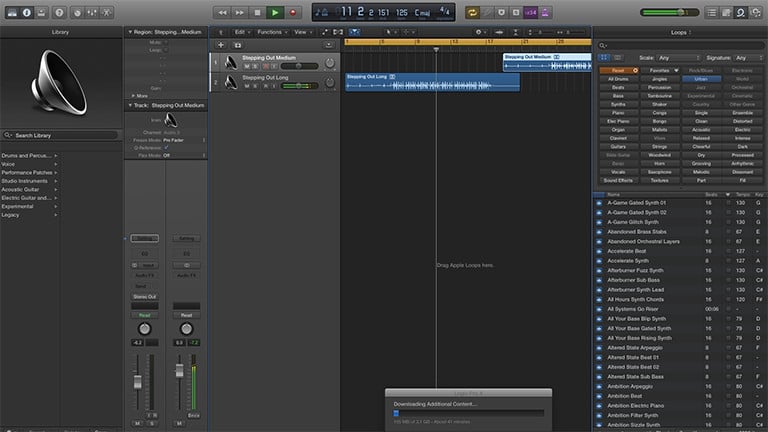Click the LCD display mode icon

pos(321,13)
